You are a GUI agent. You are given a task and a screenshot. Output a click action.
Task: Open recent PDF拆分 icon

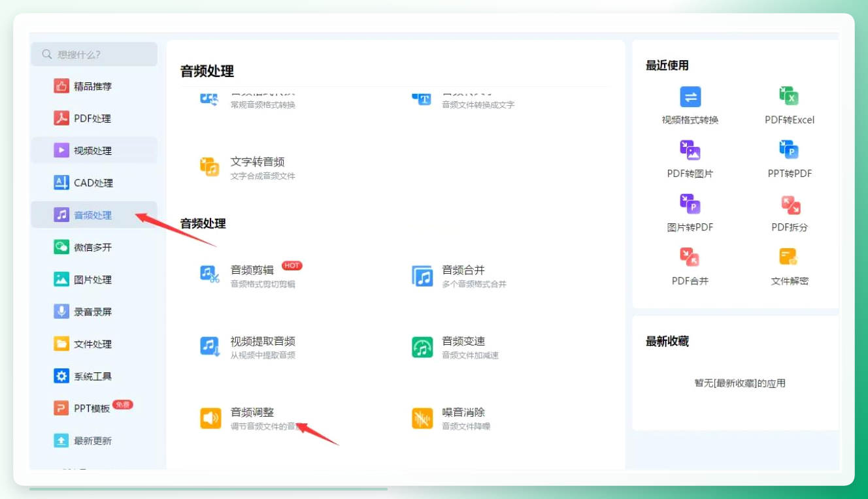tap(791, 205)
